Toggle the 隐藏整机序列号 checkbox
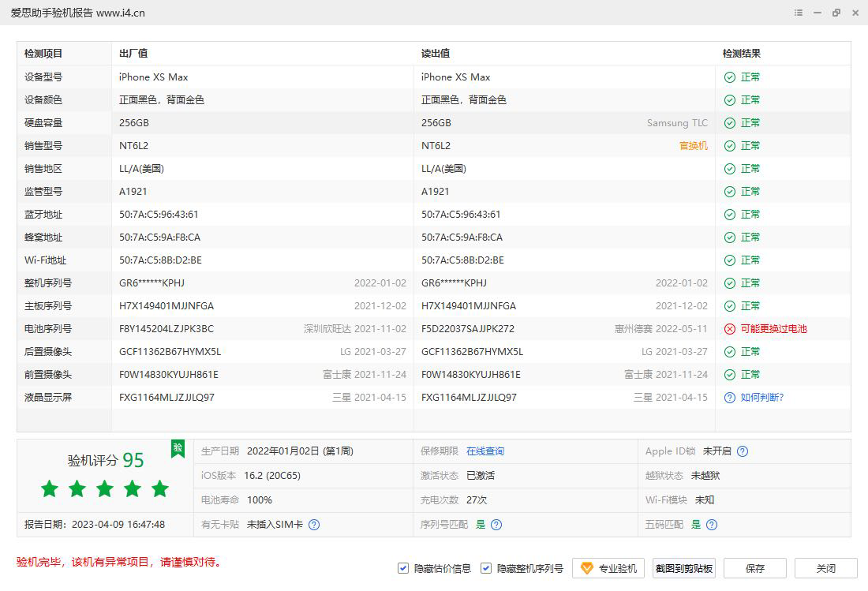 (486, 568)
